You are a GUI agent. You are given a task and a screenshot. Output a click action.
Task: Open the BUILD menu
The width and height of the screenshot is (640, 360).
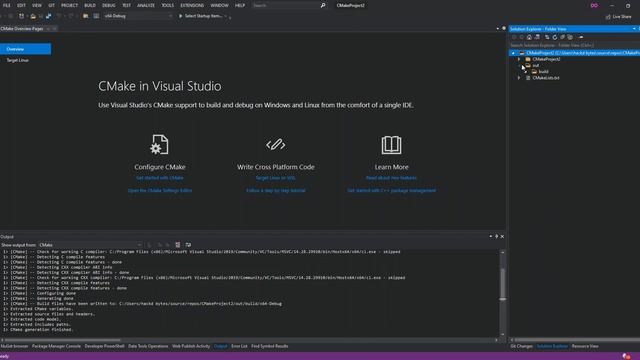click(x=90, y=5)
